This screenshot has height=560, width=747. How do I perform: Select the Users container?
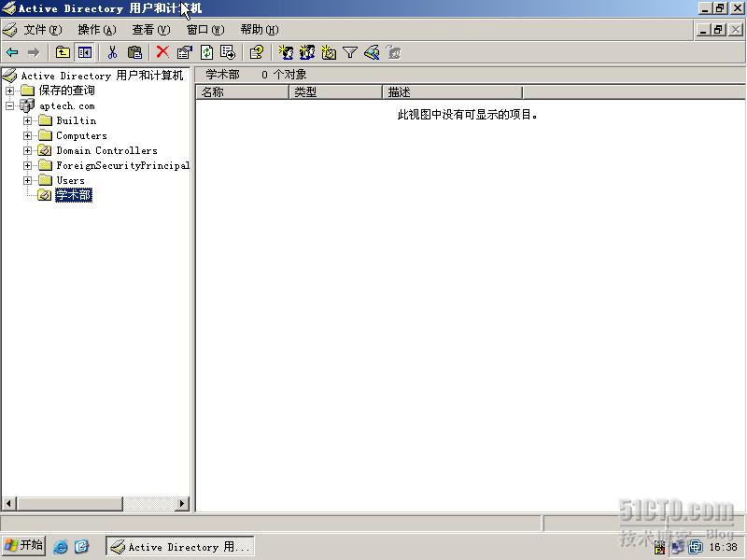point(71,180)
